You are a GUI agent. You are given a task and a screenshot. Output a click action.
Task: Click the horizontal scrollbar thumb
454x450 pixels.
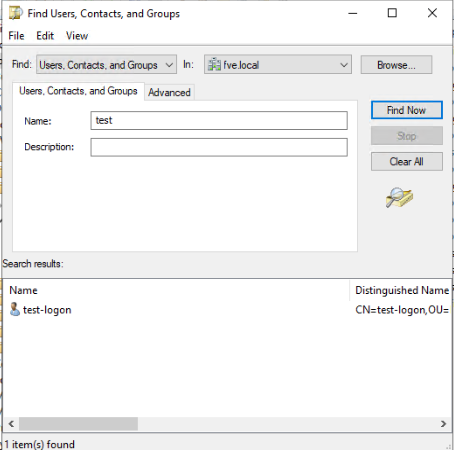(x=78, y=424)
